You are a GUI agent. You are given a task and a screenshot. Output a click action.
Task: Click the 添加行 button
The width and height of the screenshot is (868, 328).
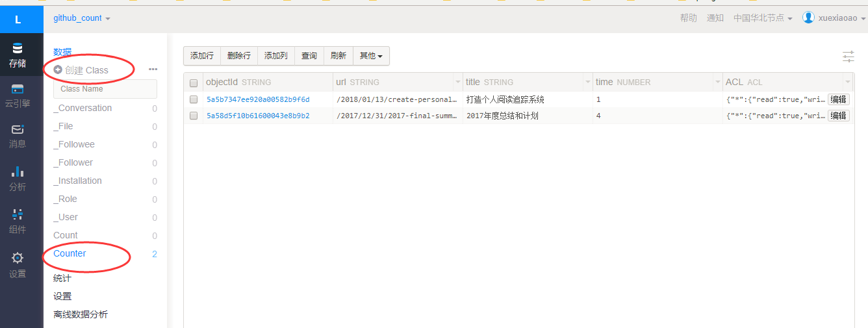click(x=202, y=56)
